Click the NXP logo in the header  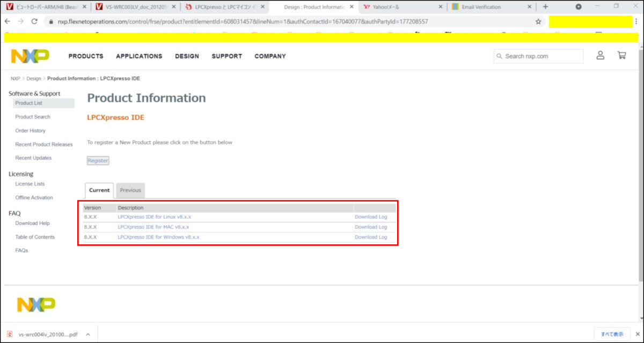30,56
